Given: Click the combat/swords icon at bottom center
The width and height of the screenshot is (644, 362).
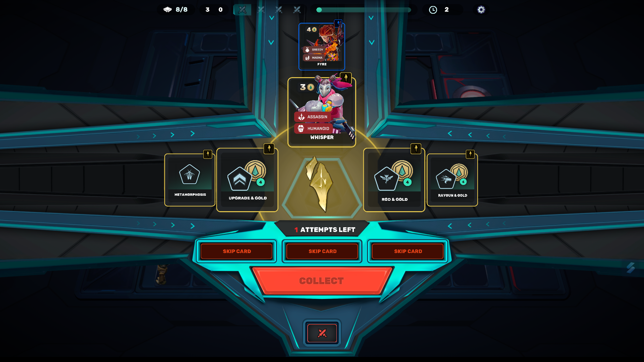Looking at the screenshot, I should pos(322,333).
